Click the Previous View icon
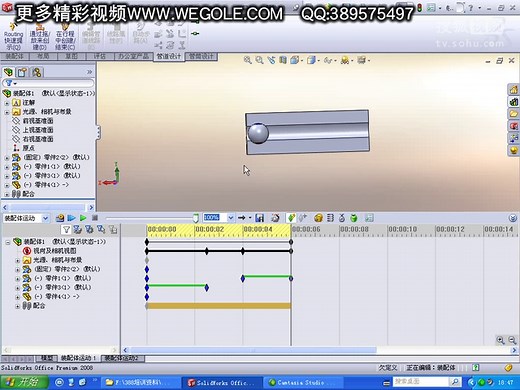 pos(271,60)
